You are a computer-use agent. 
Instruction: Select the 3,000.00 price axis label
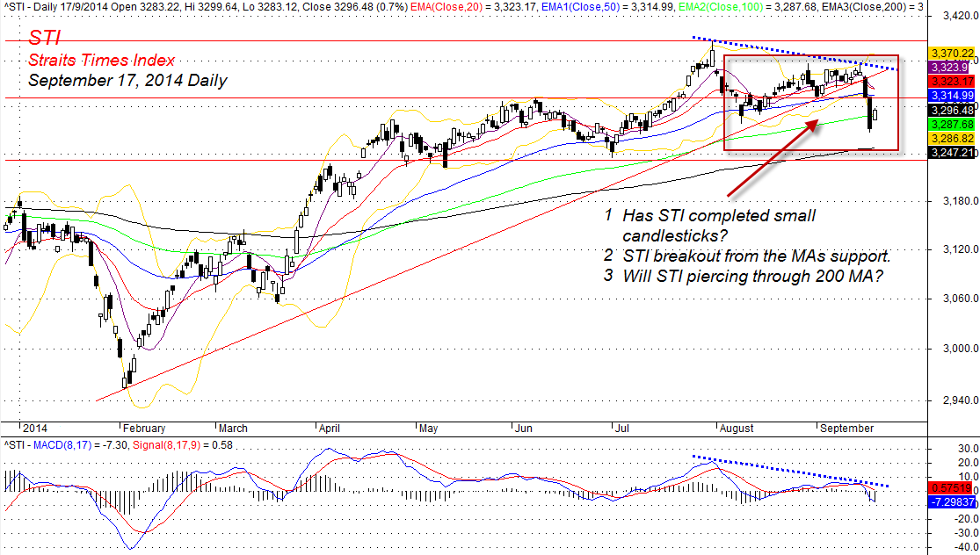tap(961, 349)
